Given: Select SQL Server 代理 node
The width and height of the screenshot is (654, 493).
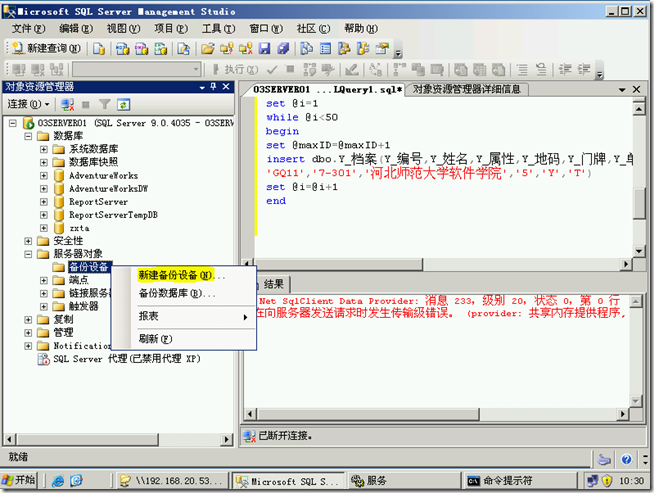Looking at the screenshot, I should (127, 359).
